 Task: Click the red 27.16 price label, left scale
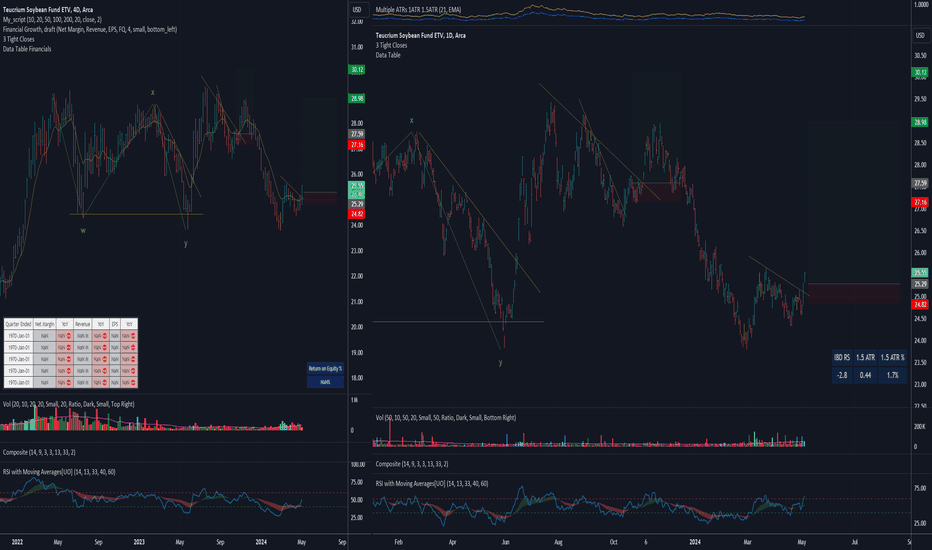click(x=357, y=144)
